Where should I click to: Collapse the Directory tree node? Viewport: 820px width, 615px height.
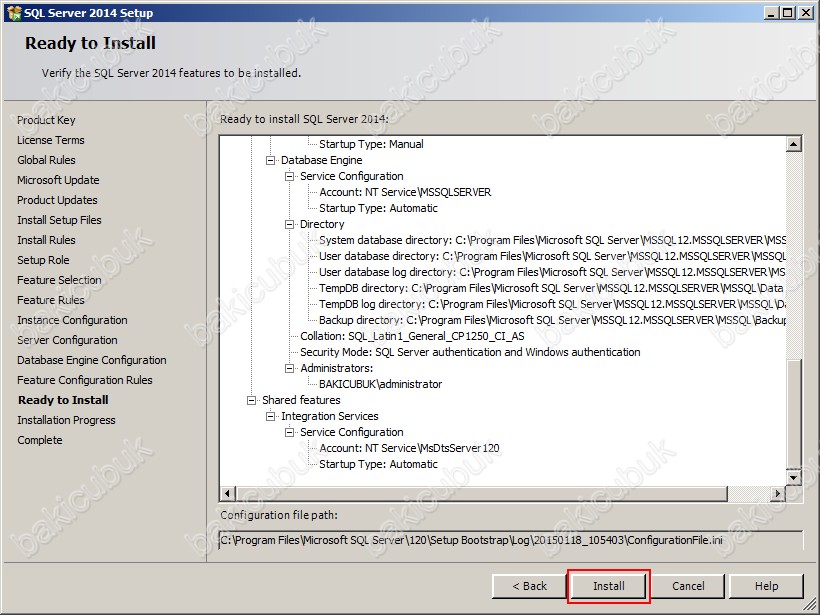tap(289, 224)
